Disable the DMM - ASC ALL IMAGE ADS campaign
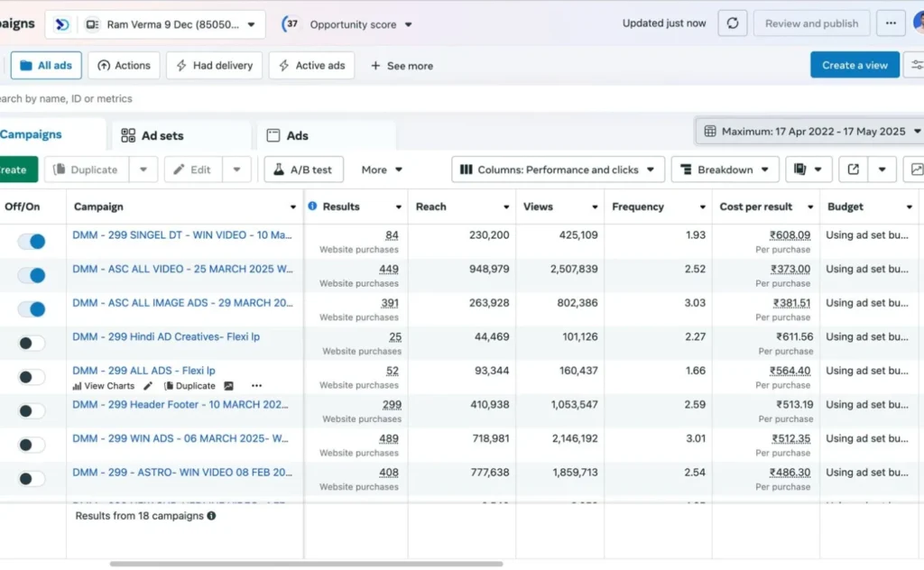This screenshot has width=924, height=570. [32, 309]
